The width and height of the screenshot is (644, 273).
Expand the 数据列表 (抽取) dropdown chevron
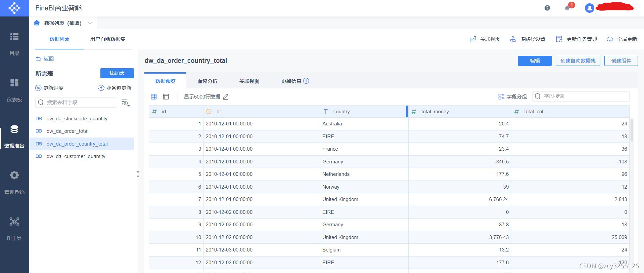coord(90,23)
